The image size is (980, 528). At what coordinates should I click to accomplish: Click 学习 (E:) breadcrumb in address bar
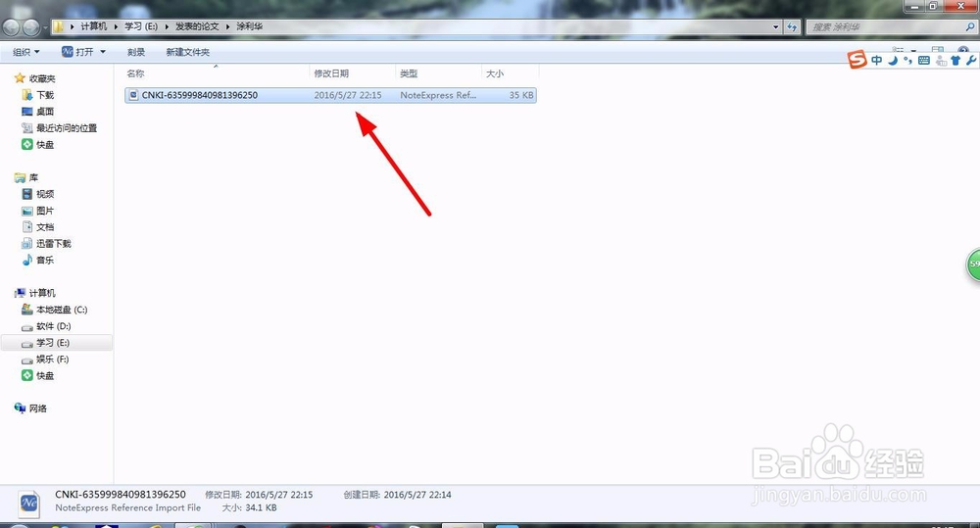[140, 26]
